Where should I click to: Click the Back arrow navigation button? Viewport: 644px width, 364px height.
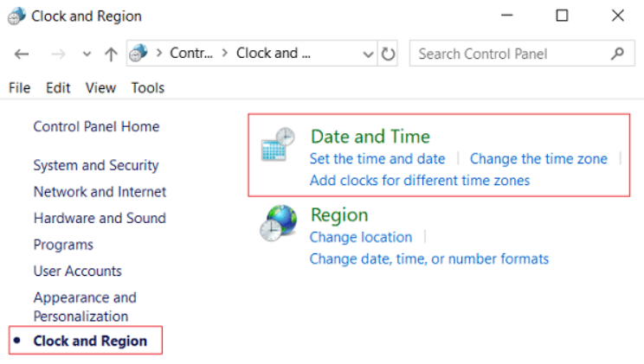tap(22, 54)
